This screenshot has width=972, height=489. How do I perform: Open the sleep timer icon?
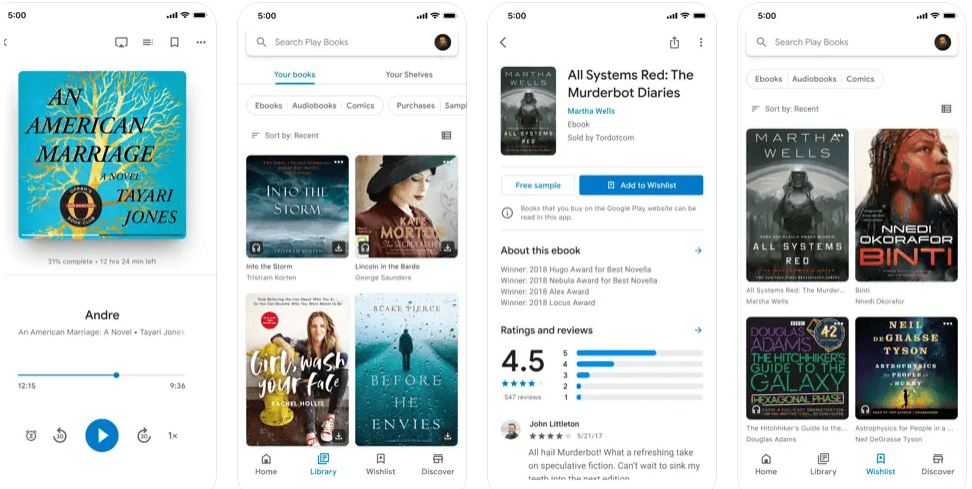[x=31, y=436]
